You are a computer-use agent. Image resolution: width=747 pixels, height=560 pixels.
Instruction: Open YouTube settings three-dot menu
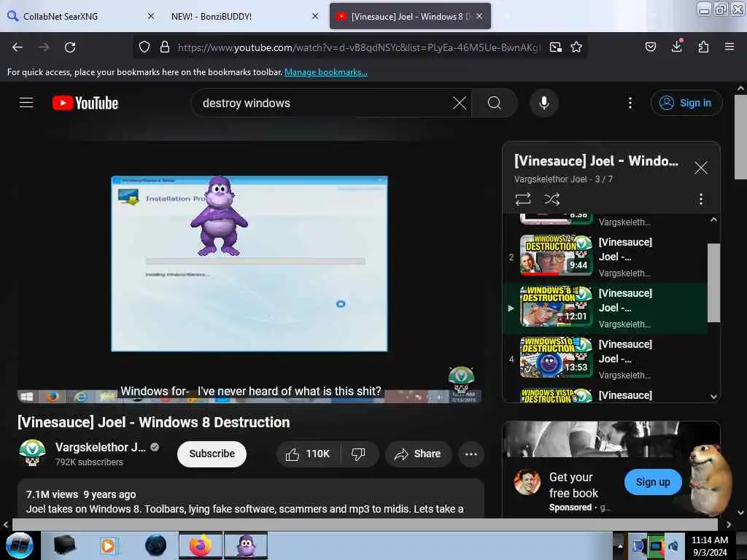(630, 103)
